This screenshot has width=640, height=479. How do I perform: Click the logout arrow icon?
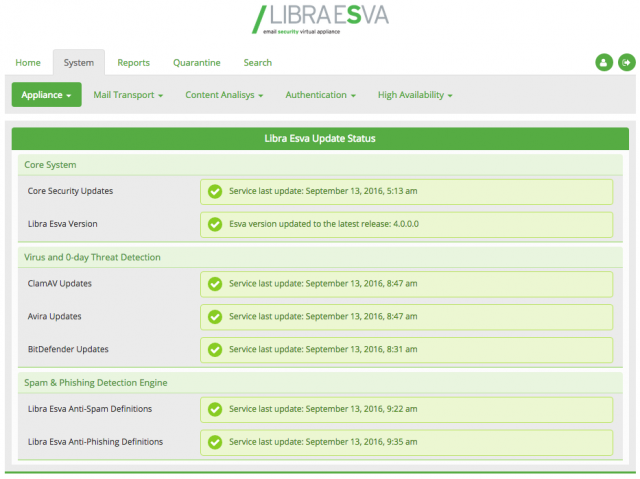coord(627,62)
